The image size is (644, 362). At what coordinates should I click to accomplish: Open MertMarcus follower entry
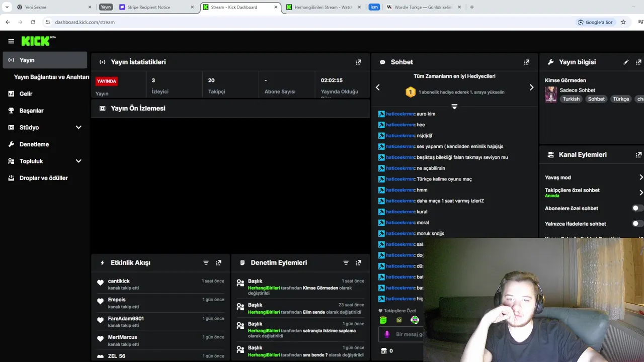(x=160, y=340)
